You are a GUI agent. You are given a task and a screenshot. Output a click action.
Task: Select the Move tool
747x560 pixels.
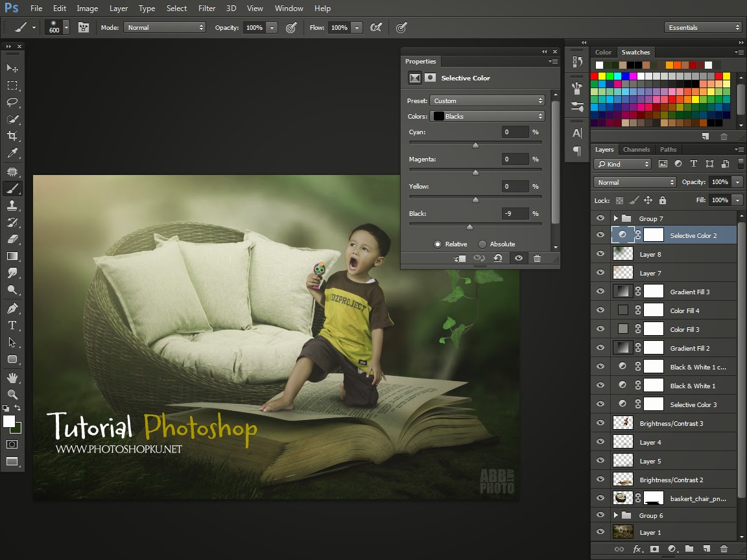[x=12, y=68]
